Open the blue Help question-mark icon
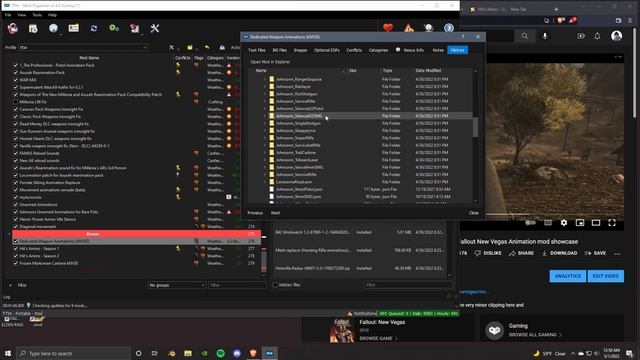Viewport: 640px width, 360px height. point(449,28)
